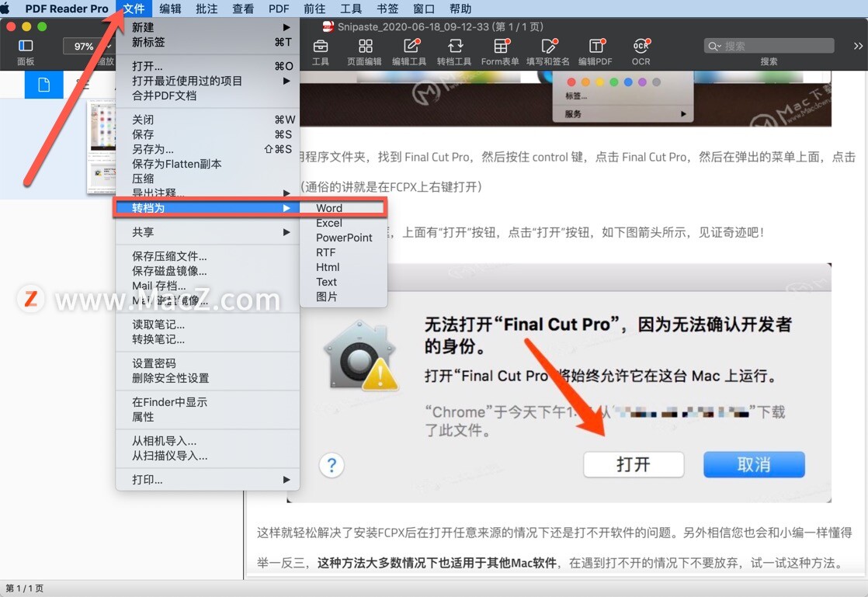Expand the 打印 submenu

[207, 480]
